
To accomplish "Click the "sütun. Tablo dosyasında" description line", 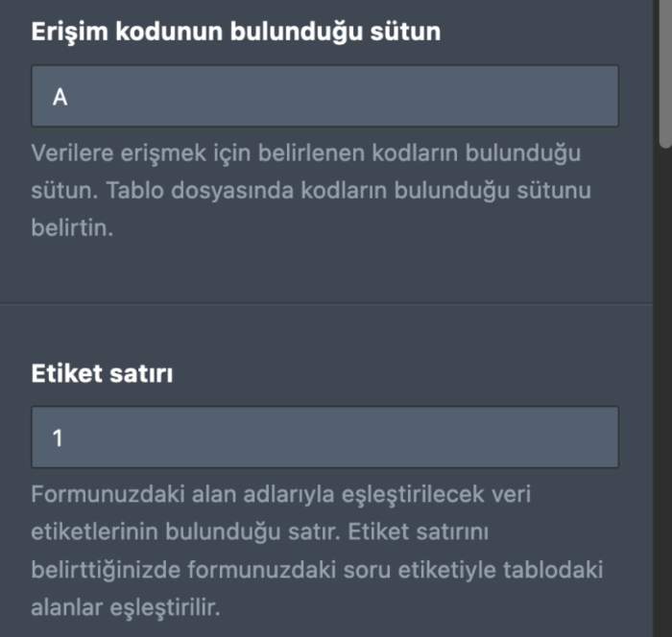I will pyautogui.click(x=310, y=191).
